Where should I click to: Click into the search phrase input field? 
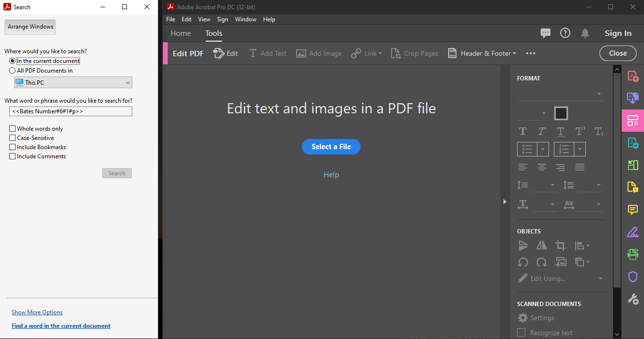71,111
